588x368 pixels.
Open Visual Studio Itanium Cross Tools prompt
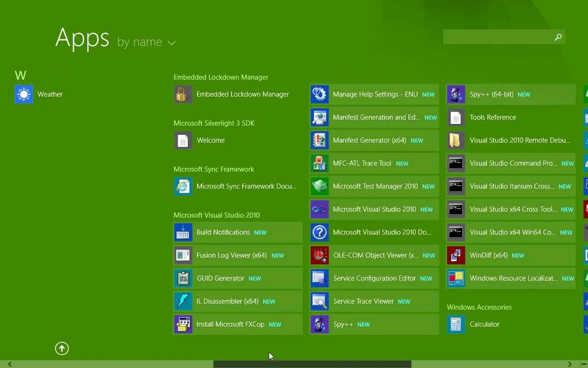(511, 186)
